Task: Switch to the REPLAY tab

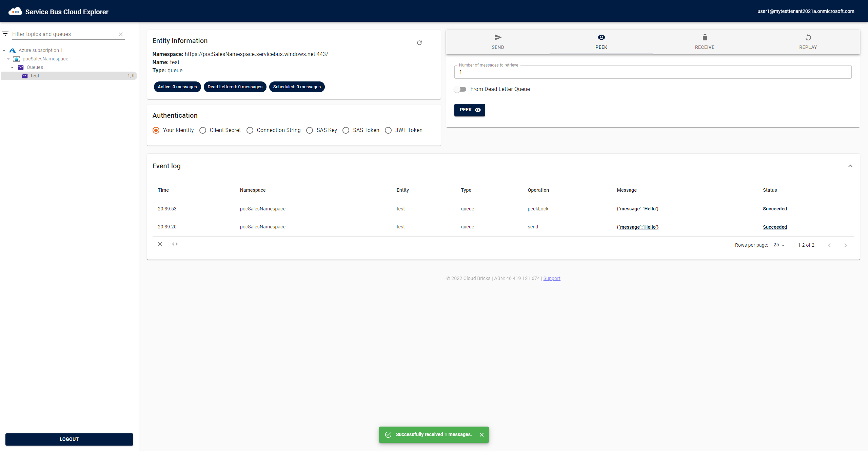Action: point(808,42)
